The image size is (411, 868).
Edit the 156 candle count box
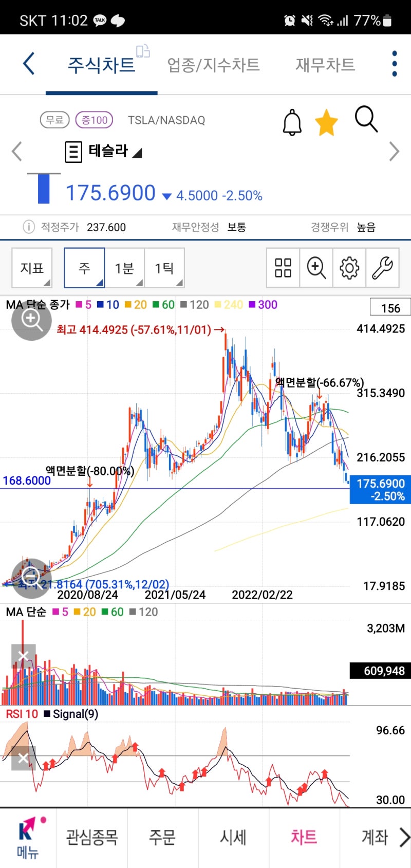(x=390, y=308)
